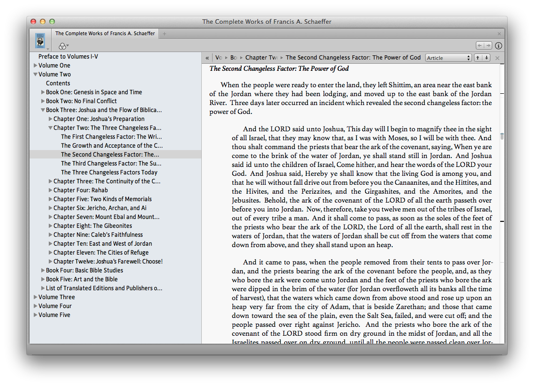Expand Volume One in the tree

pyautogui.click(x=35, y=65)
